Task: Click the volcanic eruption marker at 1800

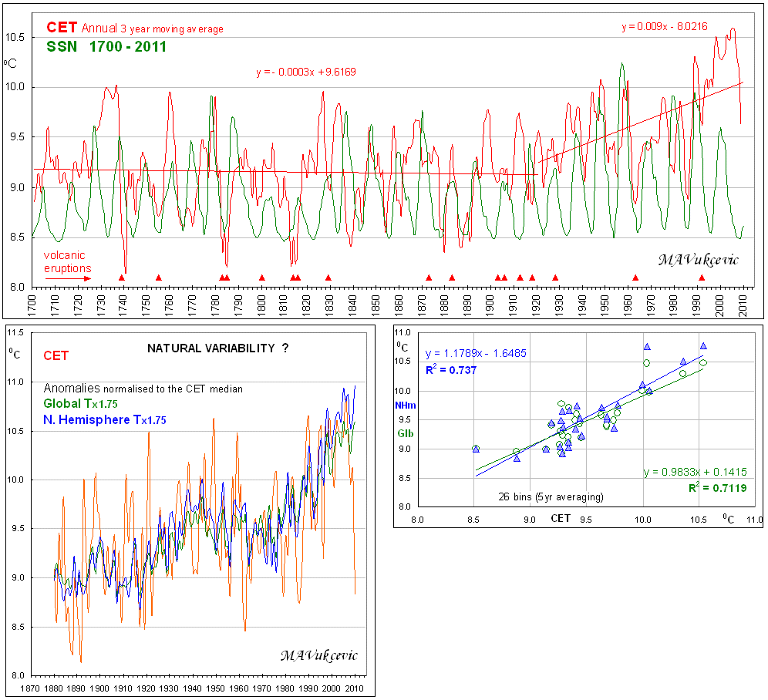Action: pyautogui.click(x=261, y=278)
